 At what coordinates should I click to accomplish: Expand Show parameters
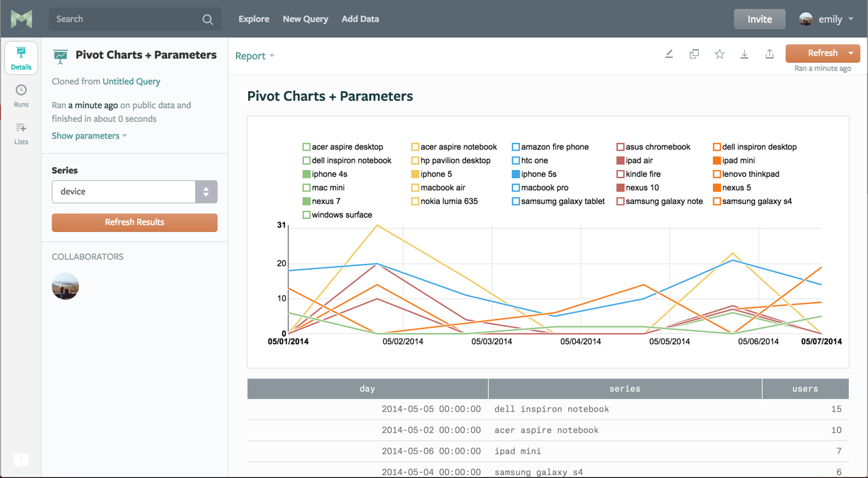click(x=90, y=136)
